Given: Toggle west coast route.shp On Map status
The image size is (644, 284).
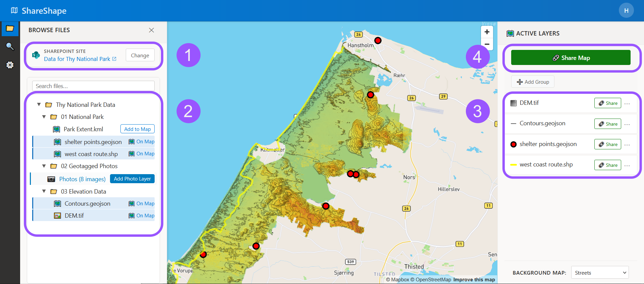Looking at the screenshot, I should pos(142,154).
